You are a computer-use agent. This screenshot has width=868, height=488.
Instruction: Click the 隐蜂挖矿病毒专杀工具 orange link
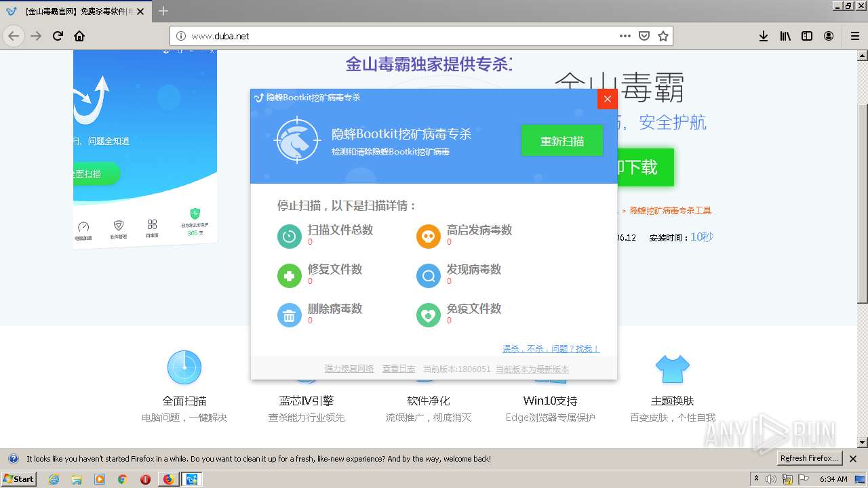[671, 211]
